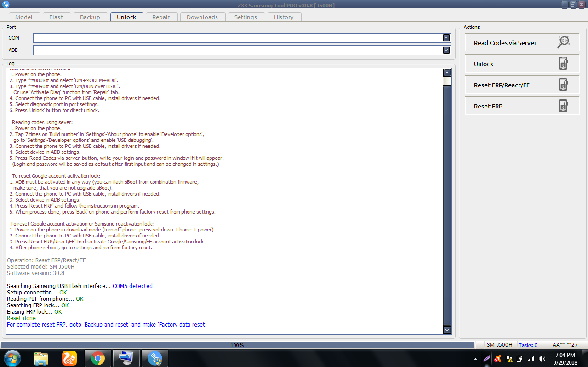588x367 pixels.
Task: Go to the Repair tab
Action: [161, 17]
